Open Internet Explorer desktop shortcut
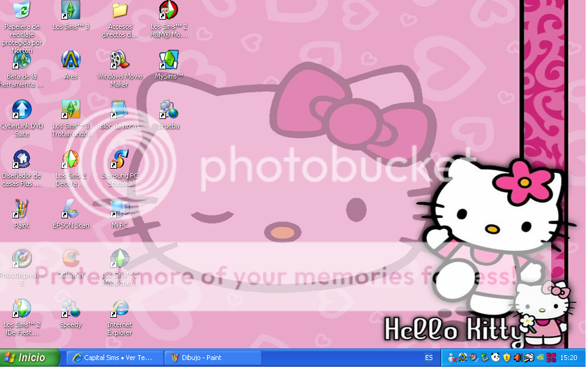 click(x=119, y=309)
